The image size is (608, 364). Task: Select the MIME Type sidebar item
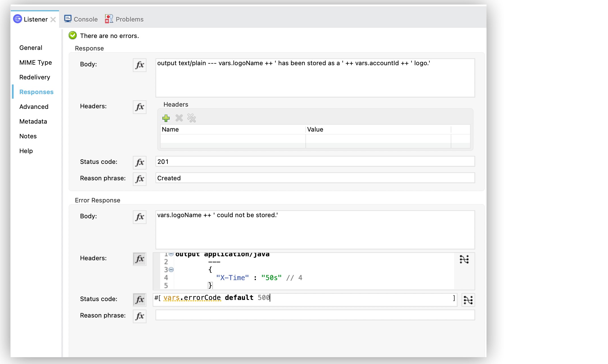(35, 62)
